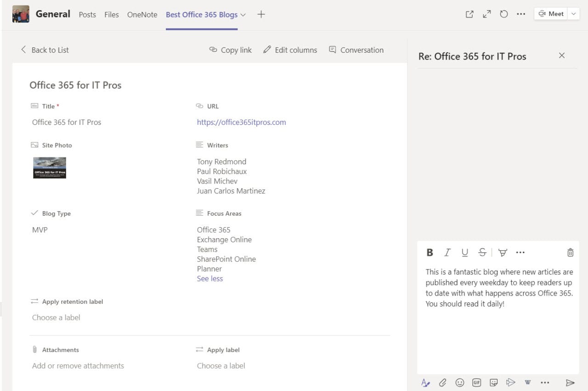Open the more options menu near Meet

point(521,14)
